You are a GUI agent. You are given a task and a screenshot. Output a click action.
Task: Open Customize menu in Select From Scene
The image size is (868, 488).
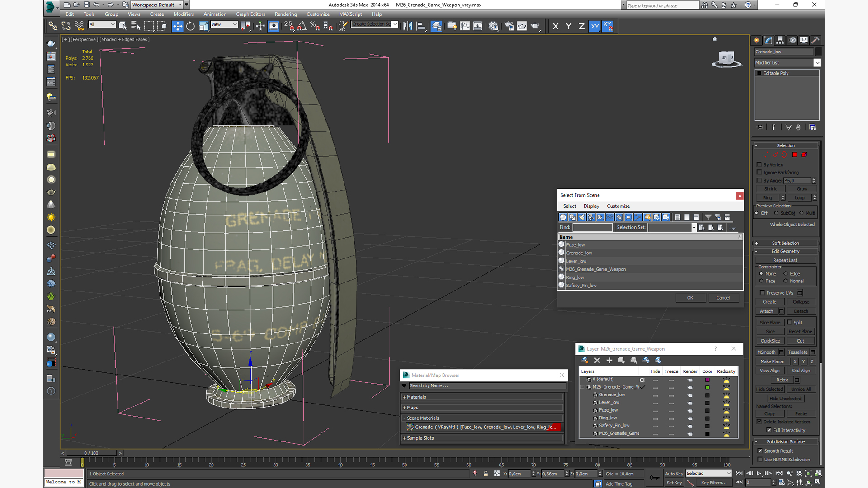(618, 206)
